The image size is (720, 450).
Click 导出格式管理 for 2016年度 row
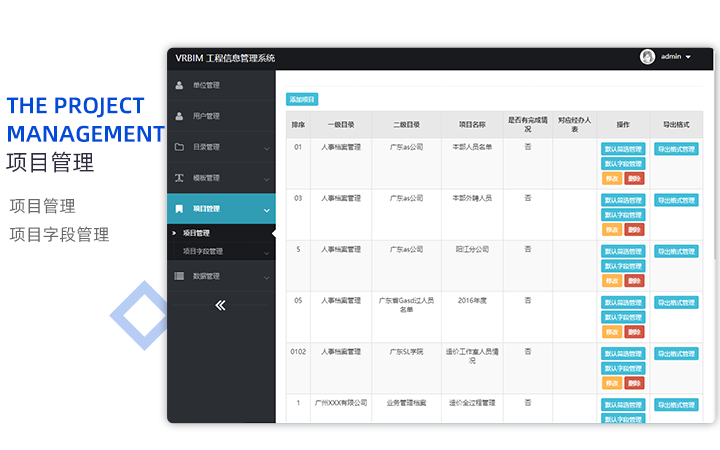pyautogui.click(x=676, y=302)
